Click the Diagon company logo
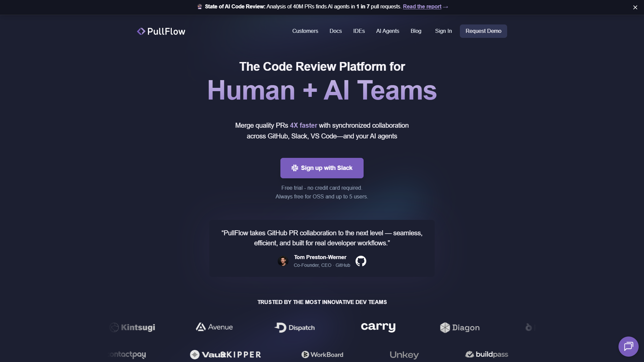 pyautogui.click(x=460, y=327)
